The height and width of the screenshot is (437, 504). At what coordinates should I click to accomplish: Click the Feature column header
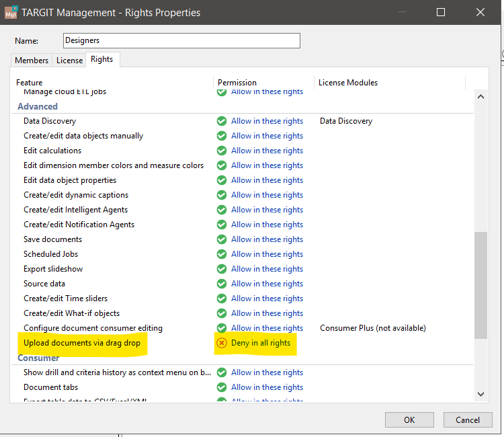pos(30,83)
